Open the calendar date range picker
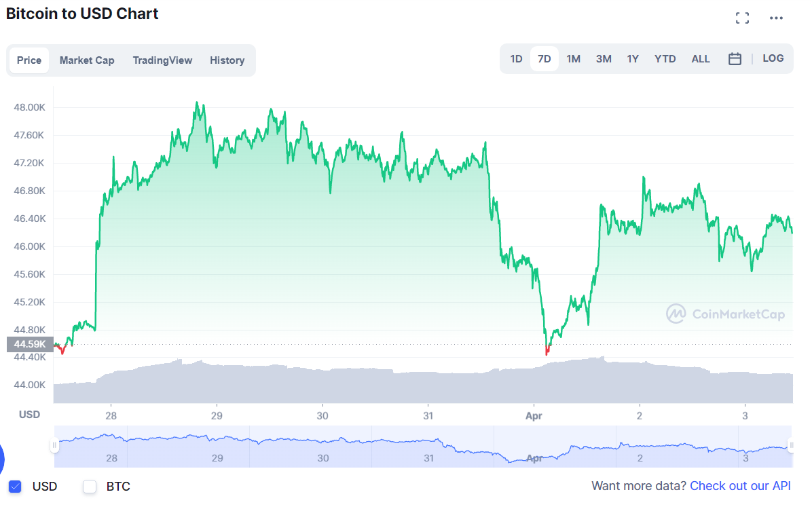Viewport: 812px width, 509px height. 735,58
